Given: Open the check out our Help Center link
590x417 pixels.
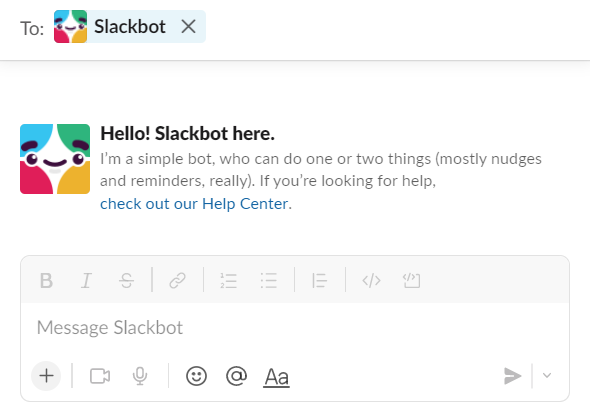Looking at the screenshot, I should [194, 204].
